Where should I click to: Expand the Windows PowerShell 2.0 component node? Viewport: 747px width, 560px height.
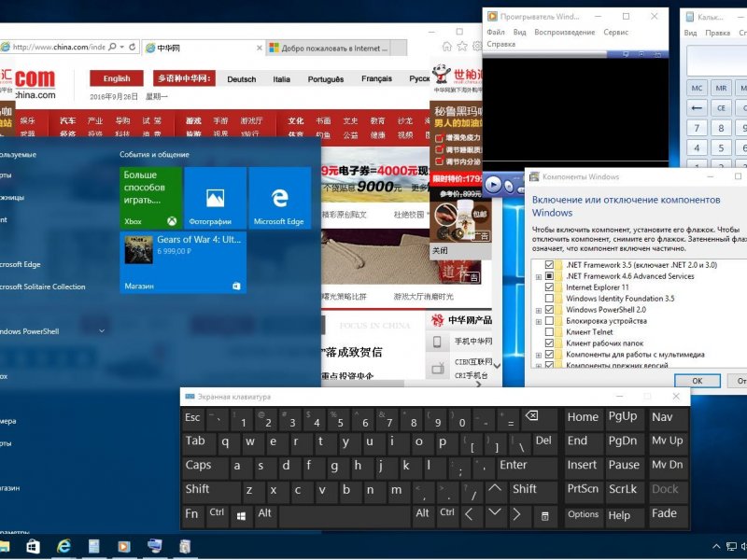coord(539,311)
